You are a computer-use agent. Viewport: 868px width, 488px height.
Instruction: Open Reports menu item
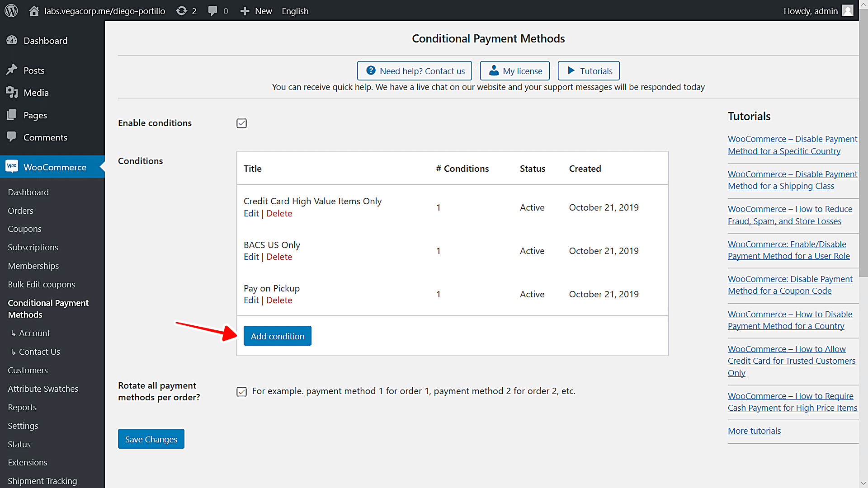pos(22,408)
